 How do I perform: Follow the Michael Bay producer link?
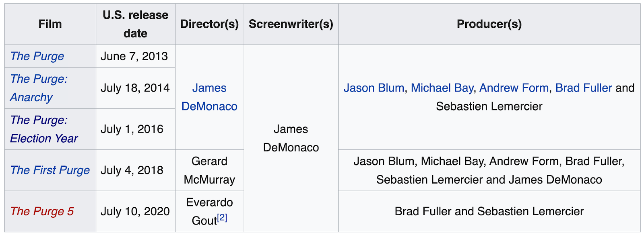pyautogui.click(x=442, y=88)
